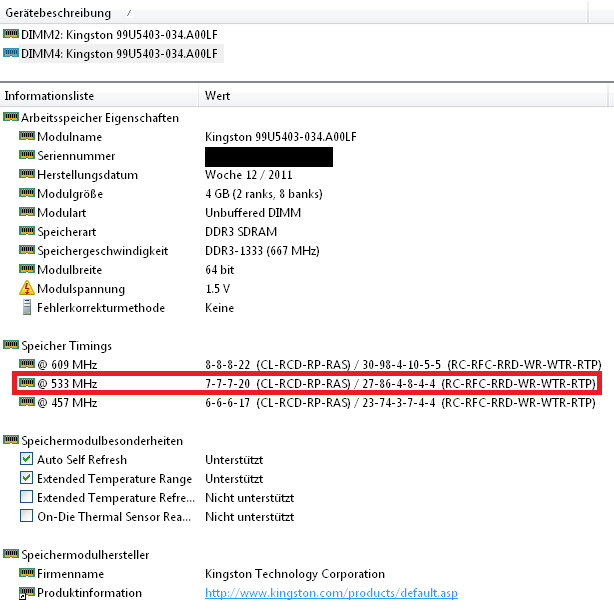The image size is (614, 612).
Task: Click the server icon beside Fehlerkorrekturmethode
Action: click(27, 307)
